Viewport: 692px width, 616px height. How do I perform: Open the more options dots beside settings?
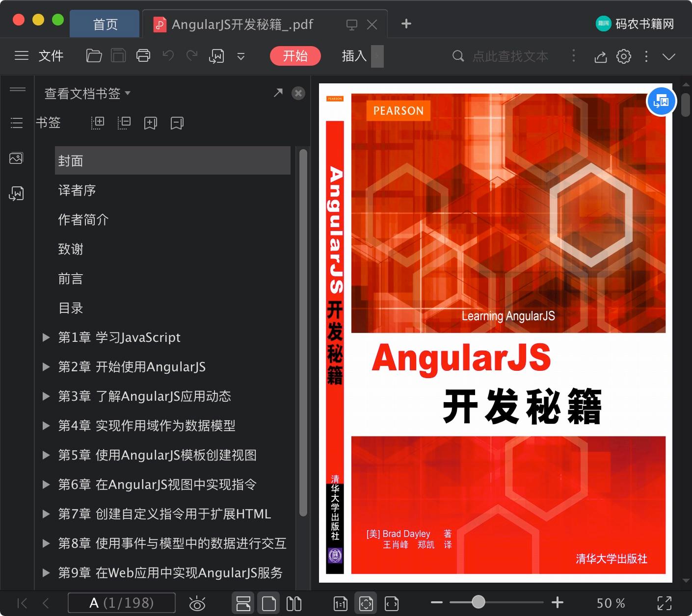(646, 56)
